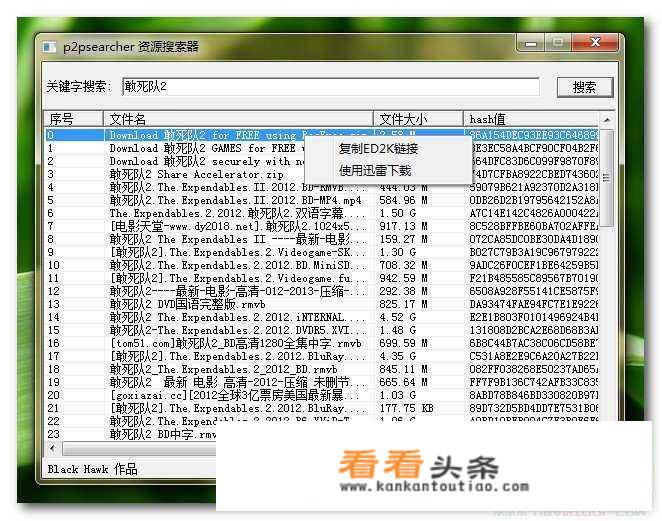Choose 复制ED2K链接 from context menu
The height and width of the screenshot is (521, 662).
click(379, 148)
